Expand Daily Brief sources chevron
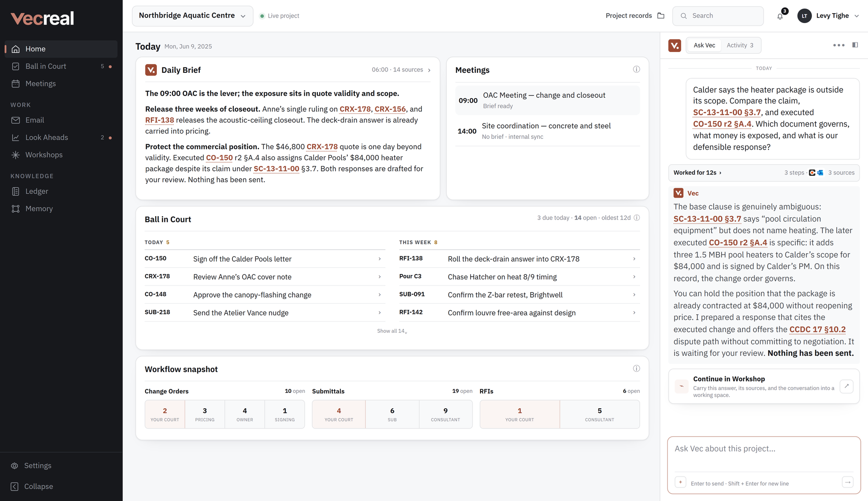 pyautogui.click(x=429, y=70)
